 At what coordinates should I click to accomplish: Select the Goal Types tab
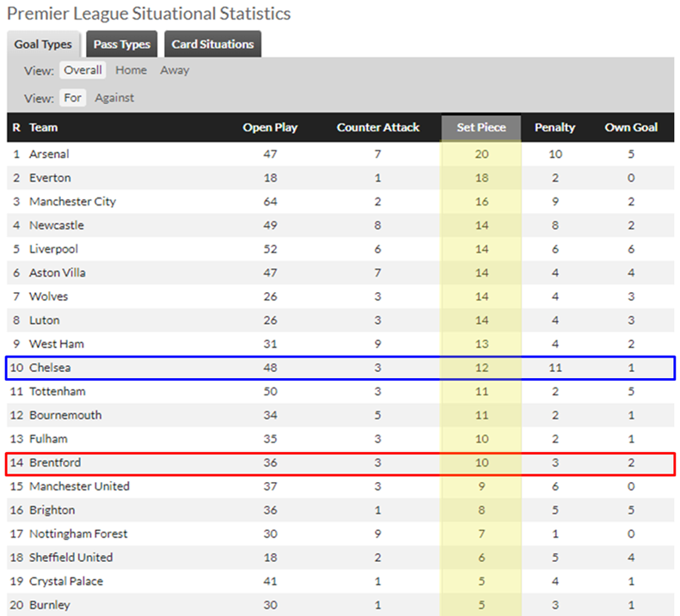click(43, 44)
